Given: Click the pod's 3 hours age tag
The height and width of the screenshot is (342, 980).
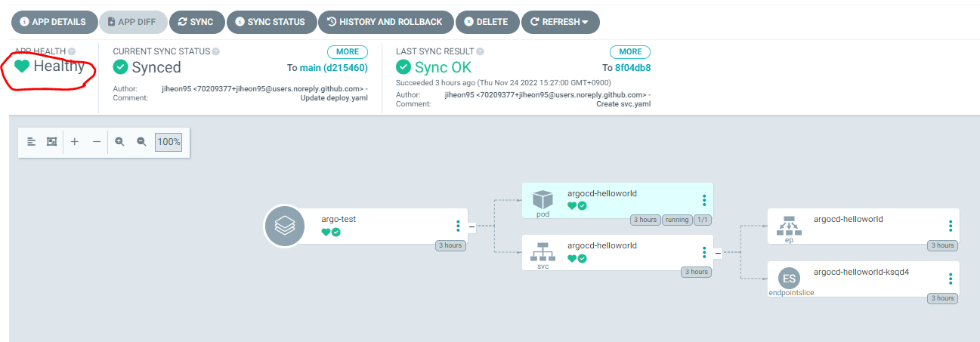Looking at the screenshot, I should coord(645,220).
